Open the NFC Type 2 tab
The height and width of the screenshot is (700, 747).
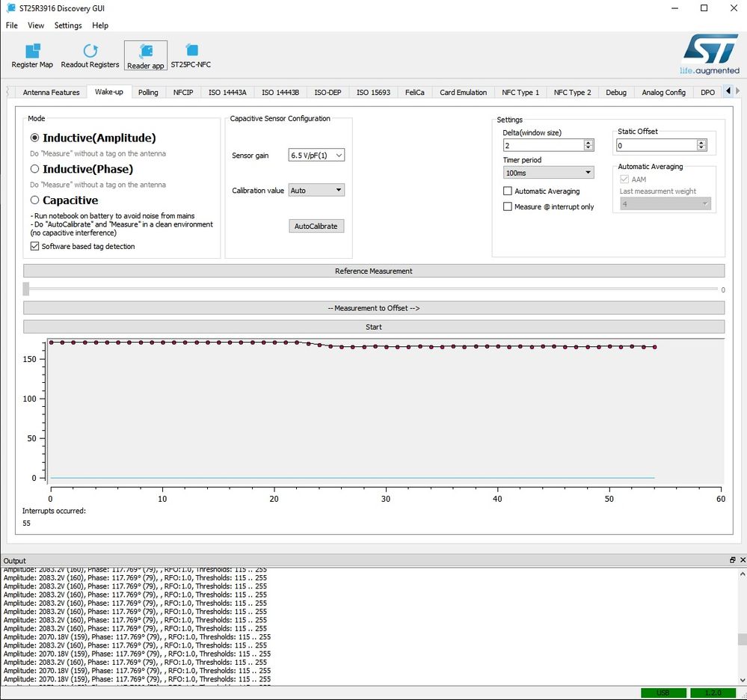572,93
